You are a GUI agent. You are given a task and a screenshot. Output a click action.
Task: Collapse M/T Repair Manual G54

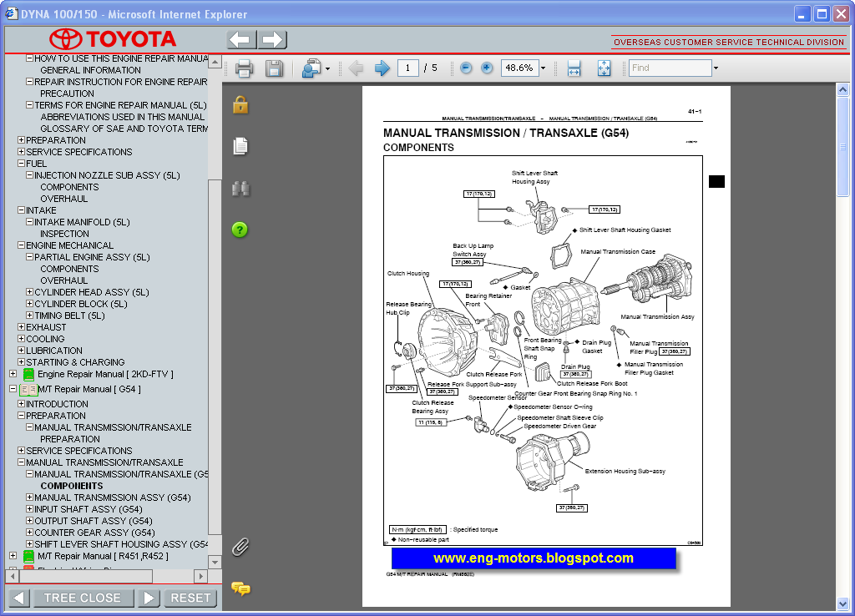pos(13,389)
